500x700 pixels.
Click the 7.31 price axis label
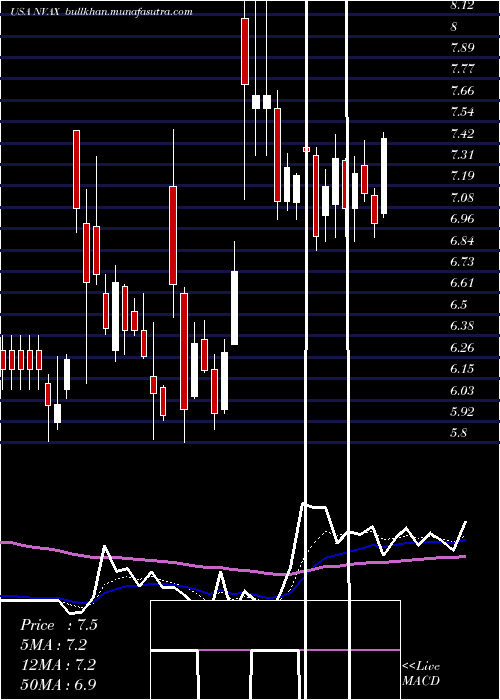[462, 155]
